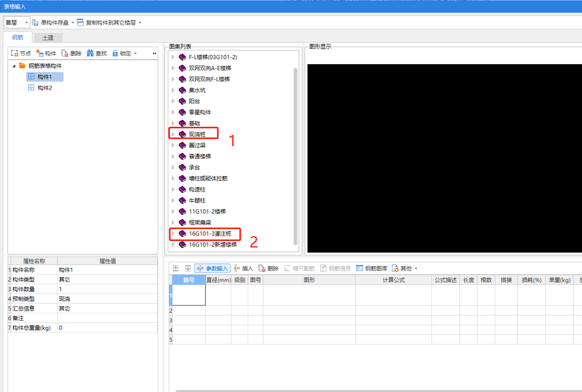Select 双网双向A-E楼梯 in atlas list

pyautogui.click(x=210, y=68)
